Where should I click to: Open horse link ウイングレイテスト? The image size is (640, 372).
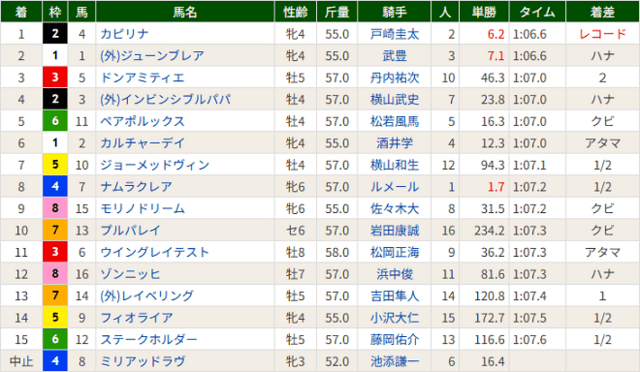(155, 252)
